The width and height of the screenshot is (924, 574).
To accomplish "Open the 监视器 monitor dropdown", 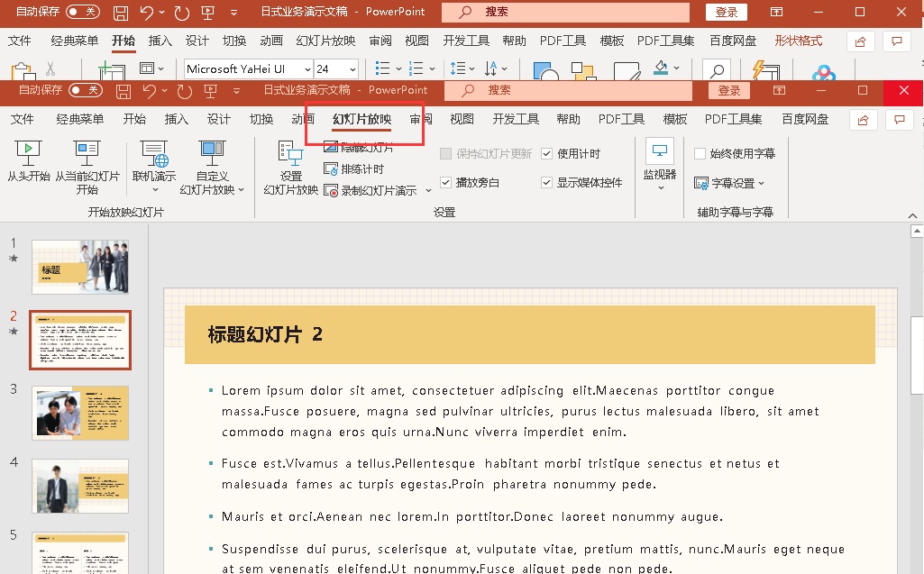I will [x=659, y=164].
